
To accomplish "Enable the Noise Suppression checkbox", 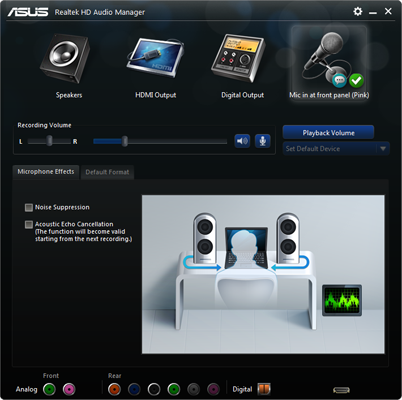I will coord(29,207).
